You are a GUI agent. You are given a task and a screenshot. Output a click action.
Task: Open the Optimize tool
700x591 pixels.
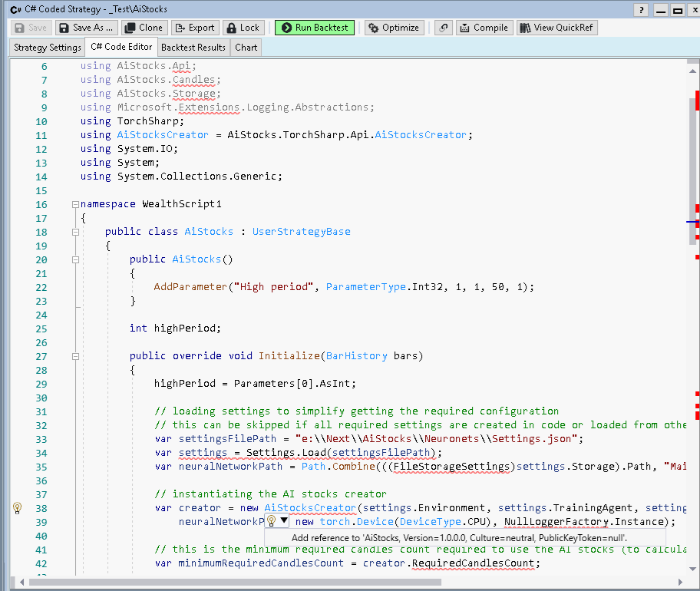[x=393, y=28]
